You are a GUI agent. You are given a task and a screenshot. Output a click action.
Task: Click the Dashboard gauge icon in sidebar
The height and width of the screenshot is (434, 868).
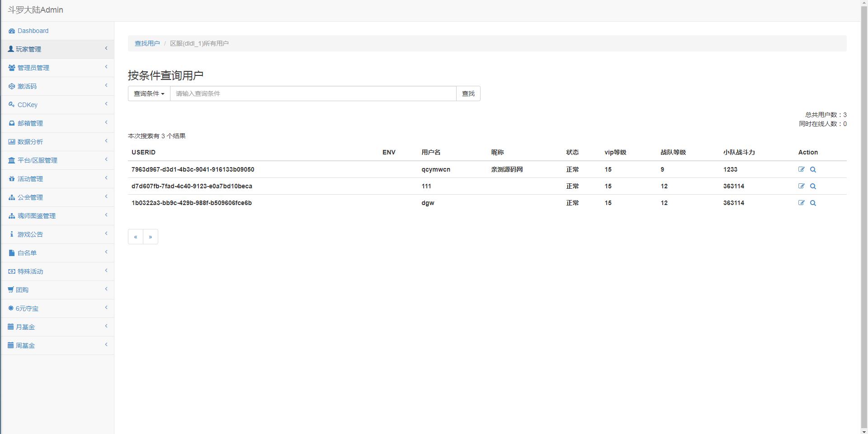tap(12, 31)
